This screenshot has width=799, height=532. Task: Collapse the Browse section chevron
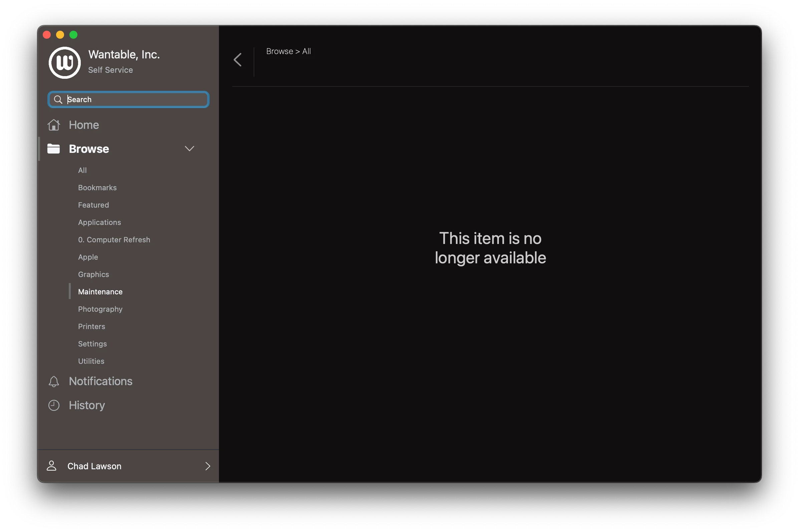tap(189, 149)
